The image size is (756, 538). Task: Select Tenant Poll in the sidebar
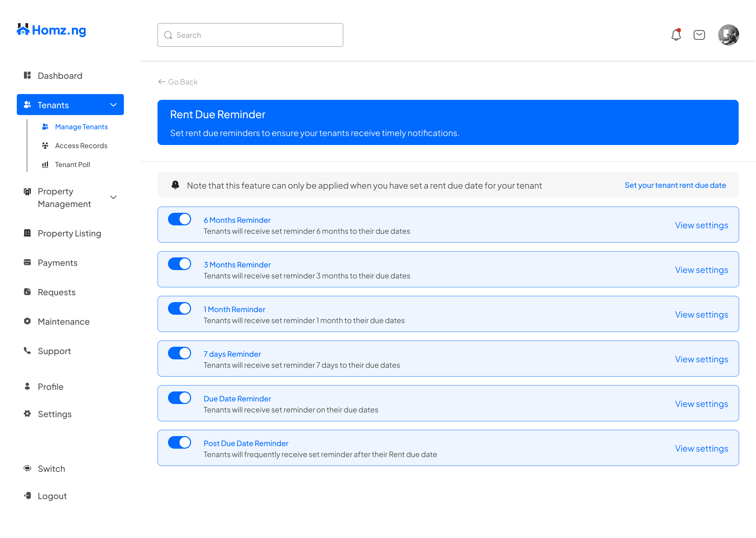point(72,165)
